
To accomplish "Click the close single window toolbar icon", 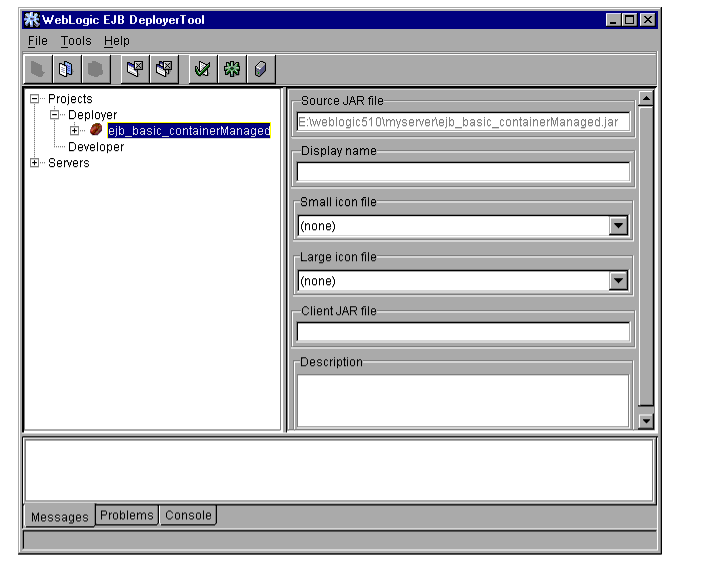I will pyautogui.click(x=135, y=69).
